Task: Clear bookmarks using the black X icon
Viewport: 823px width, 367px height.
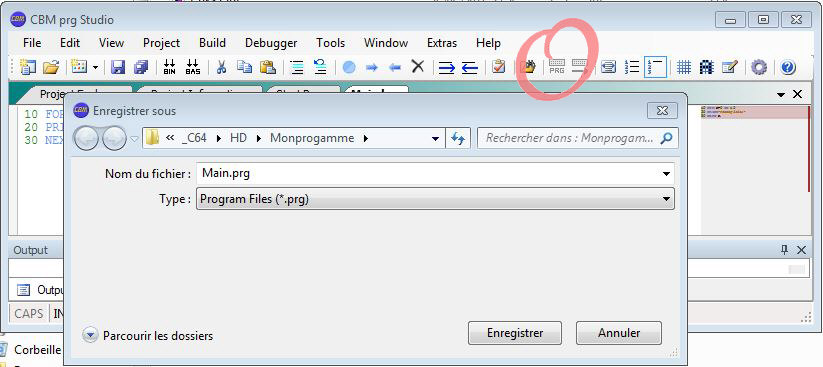Action: point(418,67)
